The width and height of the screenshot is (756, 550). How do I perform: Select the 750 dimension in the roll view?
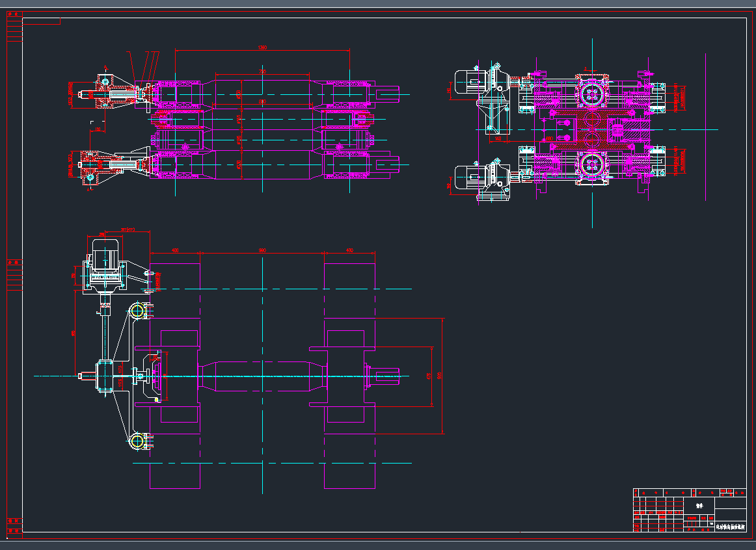point(262,72)
